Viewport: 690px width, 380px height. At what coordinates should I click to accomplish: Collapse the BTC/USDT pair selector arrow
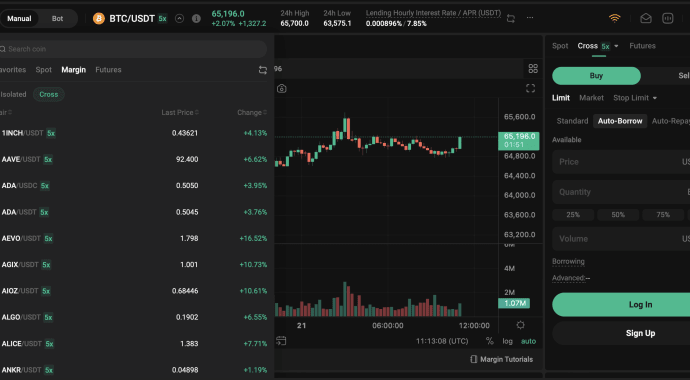point(179,18)
